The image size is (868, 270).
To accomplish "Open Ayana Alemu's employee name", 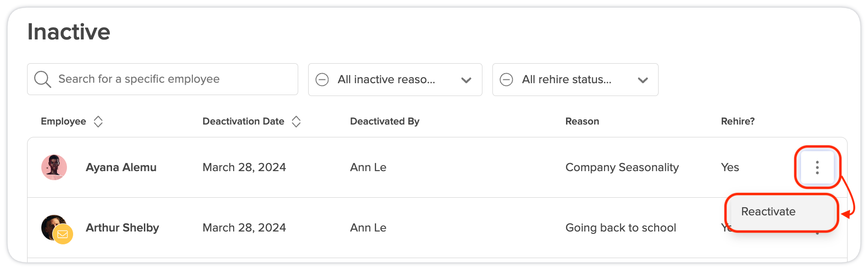I will coord(121,167).
